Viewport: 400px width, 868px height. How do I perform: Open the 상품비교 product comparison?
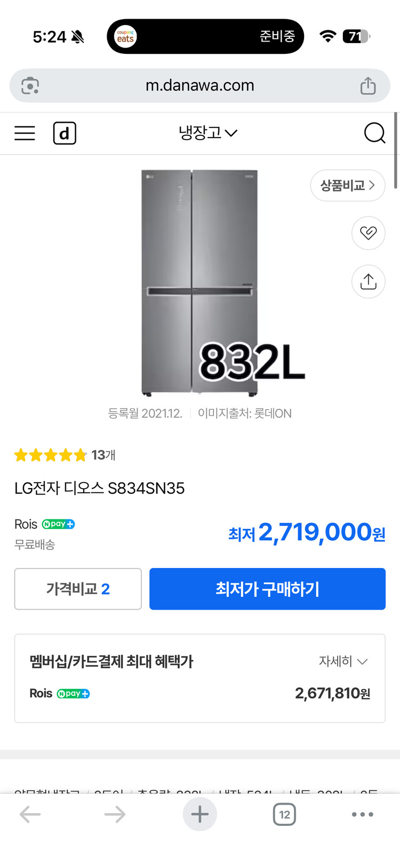[347, 185]
